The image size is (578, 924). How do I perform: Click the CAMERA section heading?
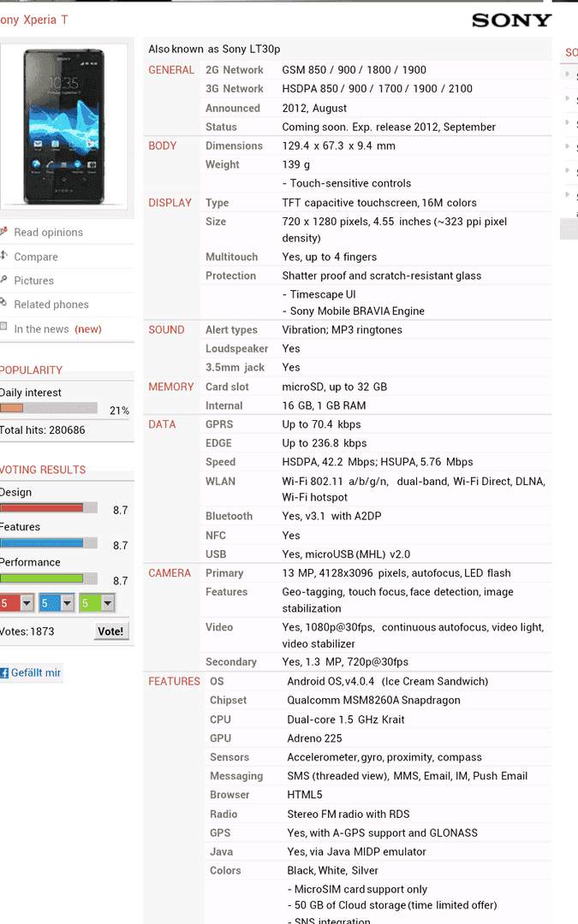point(170,572)
